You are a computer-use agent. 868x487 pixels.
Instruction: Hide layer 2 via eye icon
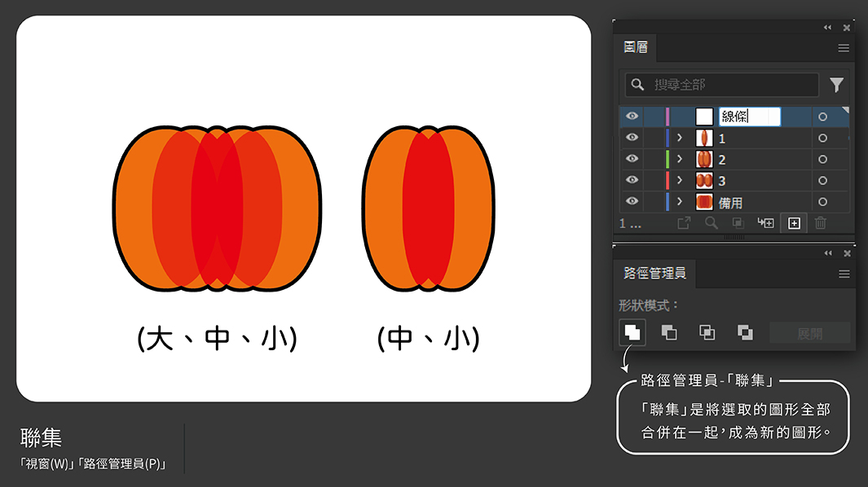632,158
